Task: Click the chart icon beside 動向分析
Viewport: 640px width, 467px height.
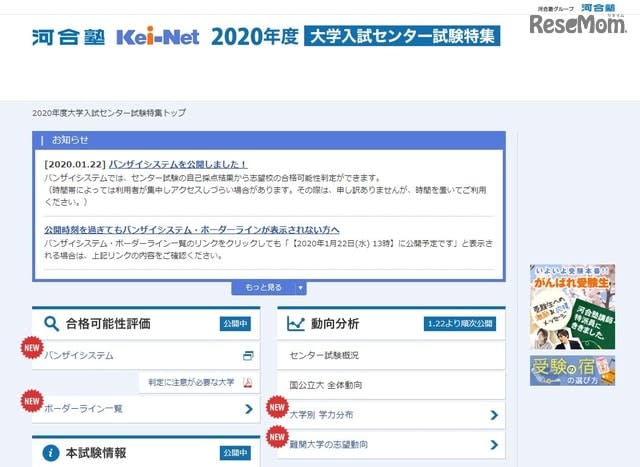Action: click(296, 324)
